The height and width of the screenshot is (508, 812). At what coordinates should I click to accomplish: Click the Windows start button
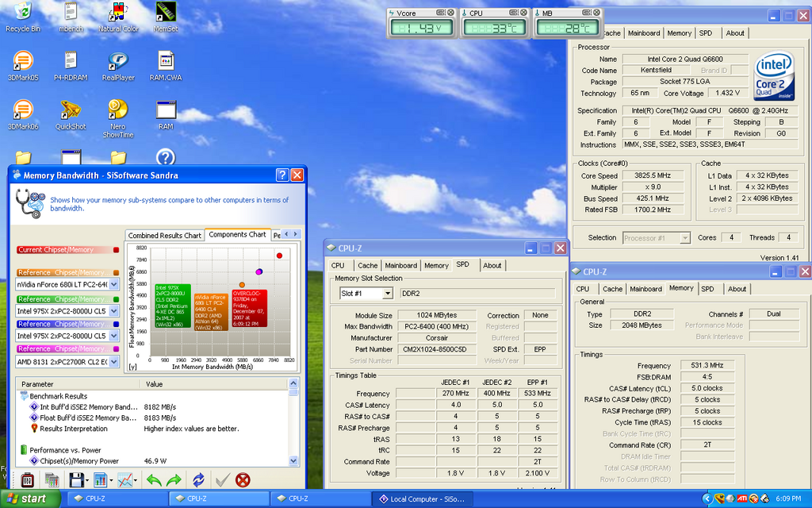pos(30,498)
